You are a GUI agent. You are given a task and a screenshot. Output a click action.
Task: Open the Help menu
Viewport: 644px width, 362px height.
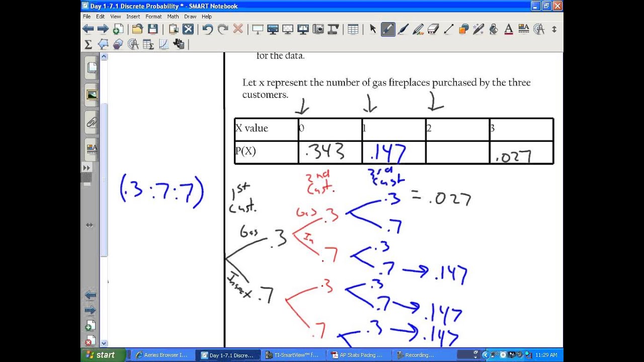point(207,17)
